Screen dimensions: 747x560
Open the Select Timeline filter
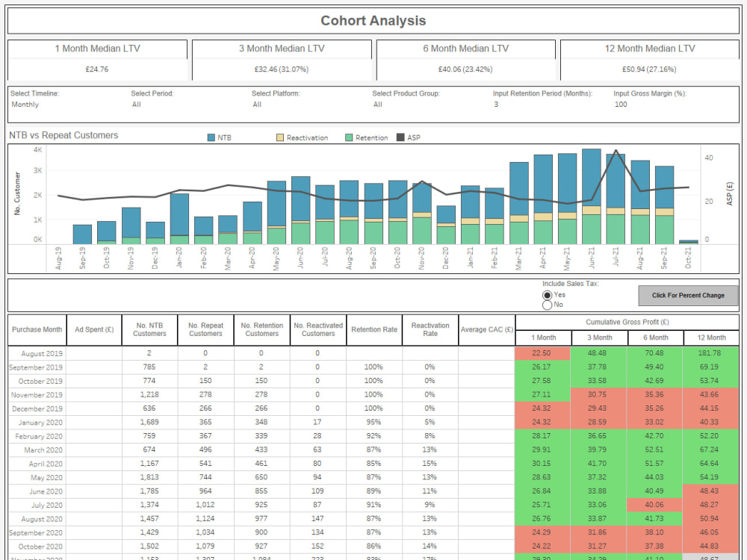26,105
